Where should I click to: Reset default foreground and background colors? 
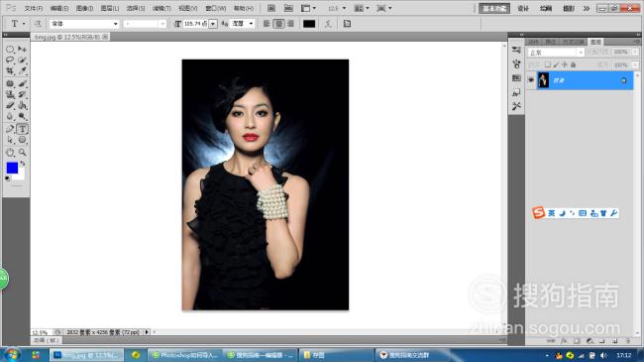[7, 179]
